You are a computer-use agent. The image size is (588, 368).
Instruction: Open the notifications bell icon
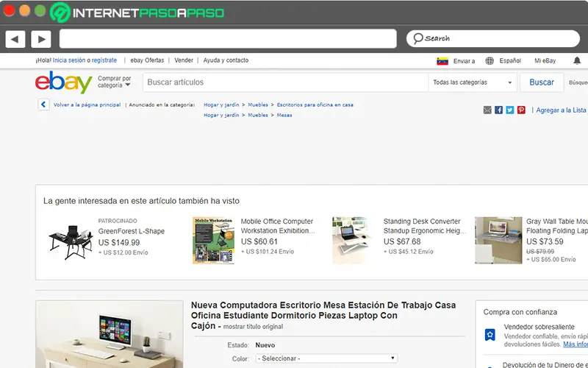[x=577, y=60]
